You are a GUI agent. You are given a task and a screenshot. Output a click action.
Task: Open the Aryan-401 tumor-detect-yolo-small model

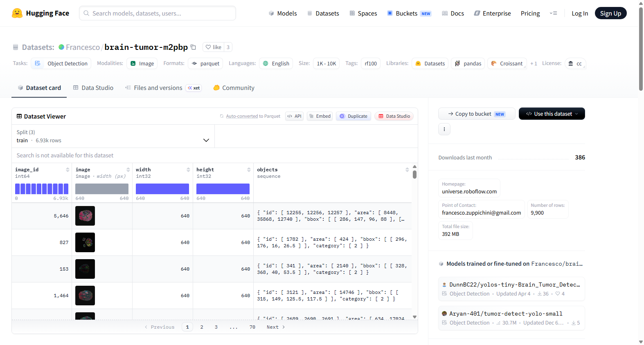pyautogui.click(x=511, y=318)
